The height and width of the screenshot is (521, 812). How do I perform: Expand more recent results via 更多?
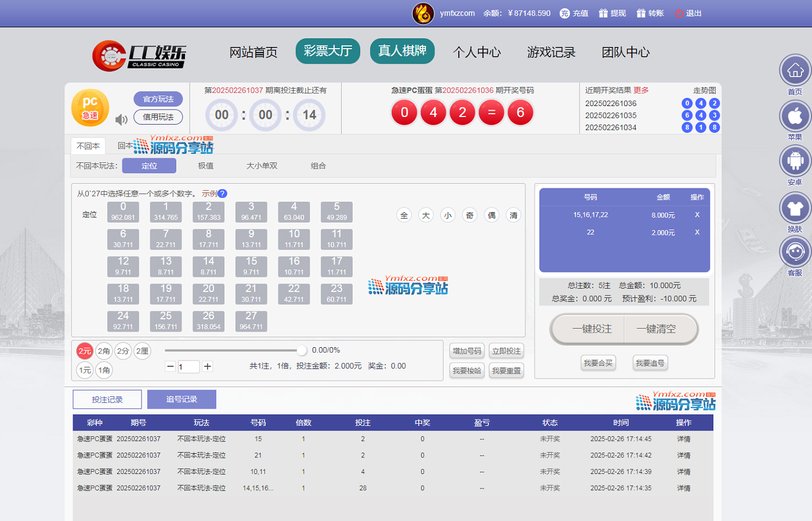[641, 90]
